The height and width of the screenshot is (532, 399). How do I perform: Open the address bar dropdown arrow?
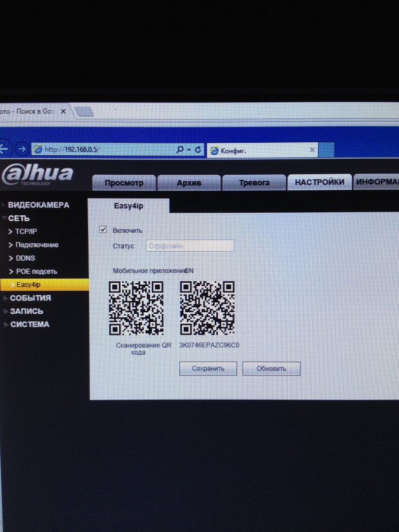[x=189, y=150]
